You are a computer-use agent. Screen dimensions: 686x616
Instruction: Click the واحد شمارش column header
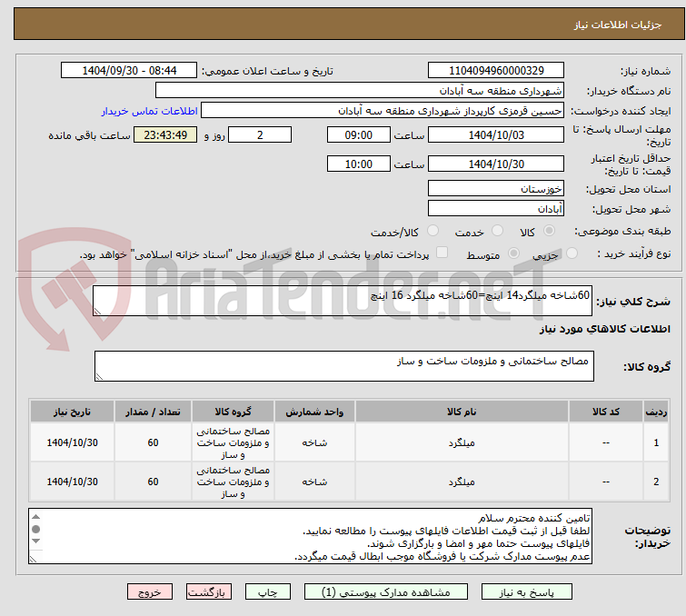coord(314,412)
